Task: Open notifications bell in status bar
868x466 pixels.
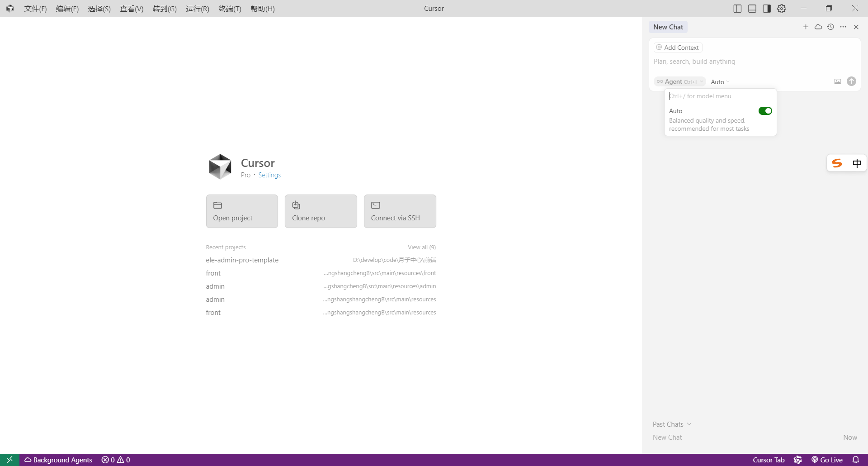Action: [x=856, y=460]
